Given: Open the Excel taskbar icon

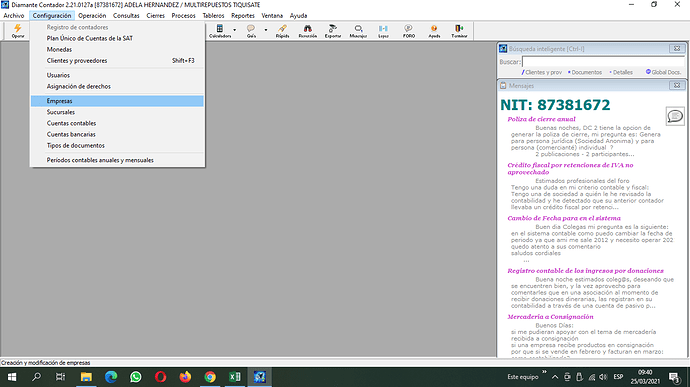Looking at the screenshot, I should pos(235,377).
